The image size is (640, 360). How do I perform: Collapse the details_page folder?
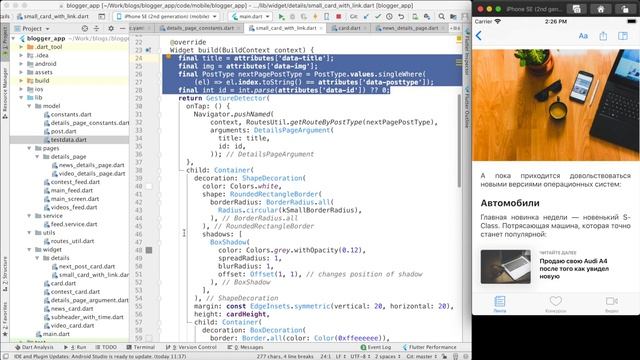[x=37, y=157]
